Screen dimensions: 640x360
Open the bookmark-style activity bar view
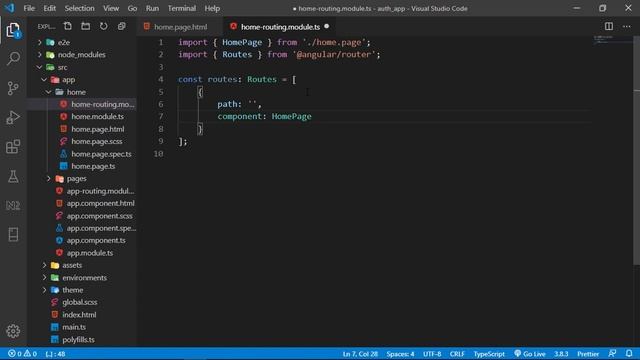[x=13, y=234]
